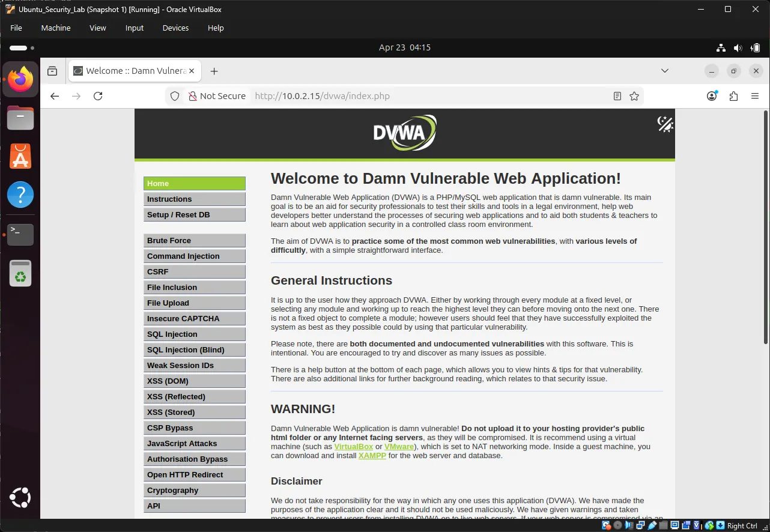This screenshot has height=532, width=770.
Task: Click the extensions puzzle icon
Action: (733, 95)
